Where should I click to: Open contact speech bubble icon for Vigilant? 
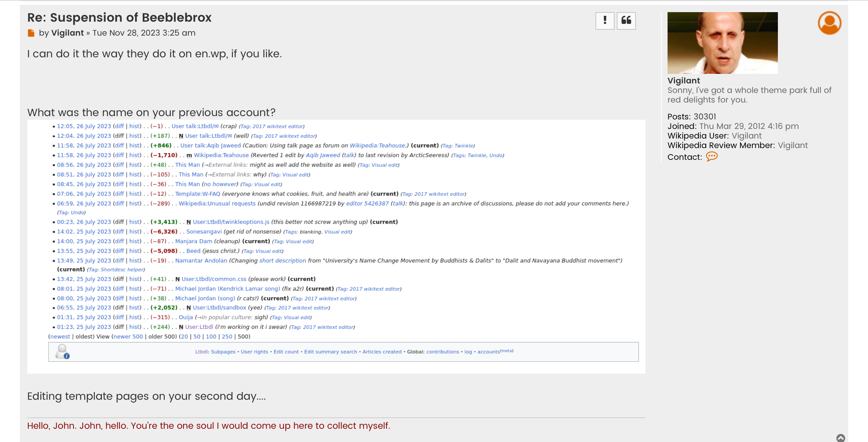(712, 157)
